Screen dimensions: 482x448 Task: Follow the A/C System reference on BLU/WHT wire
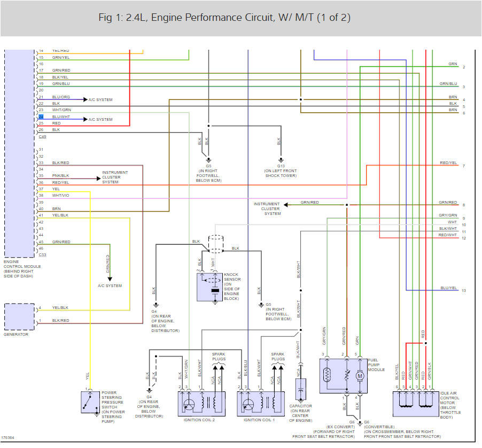100,120
